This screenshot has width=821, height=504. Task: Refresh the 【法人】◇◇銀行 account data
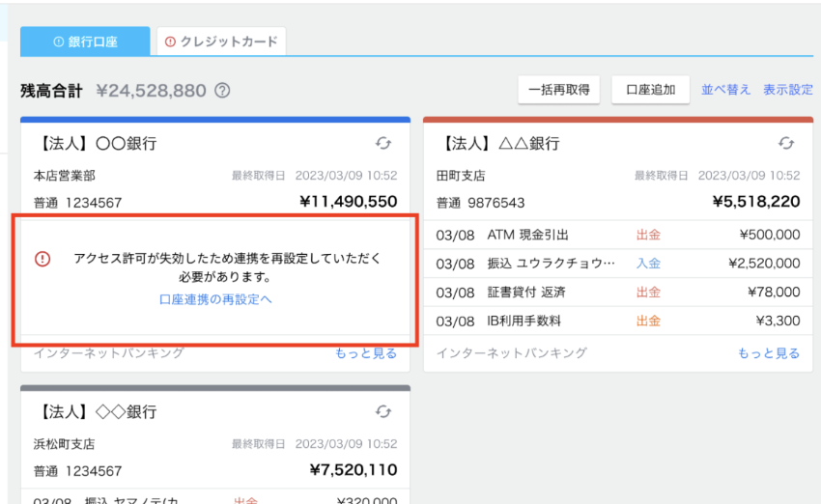pos(383,411)
